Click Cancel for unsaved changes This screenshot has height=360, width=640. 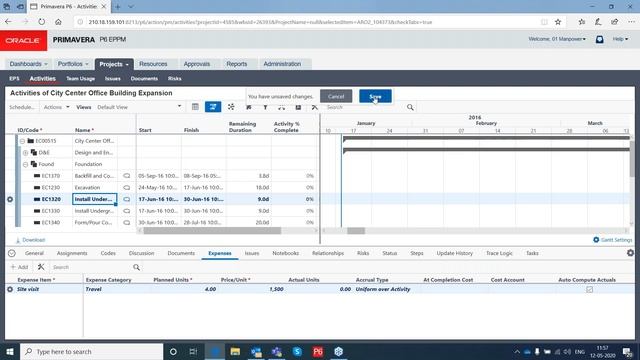click(336, 96)
